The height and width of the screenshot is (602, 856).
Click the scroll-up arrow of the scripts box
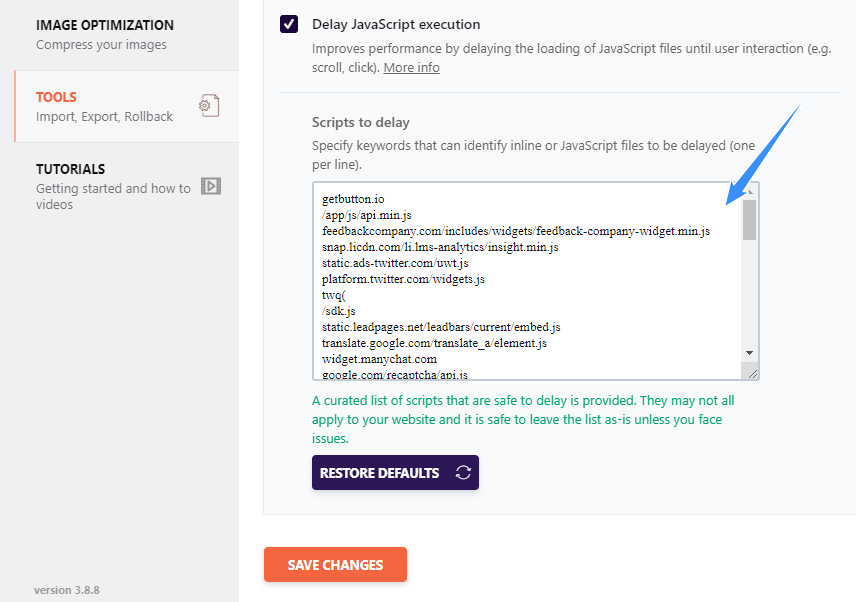point(749,190)
